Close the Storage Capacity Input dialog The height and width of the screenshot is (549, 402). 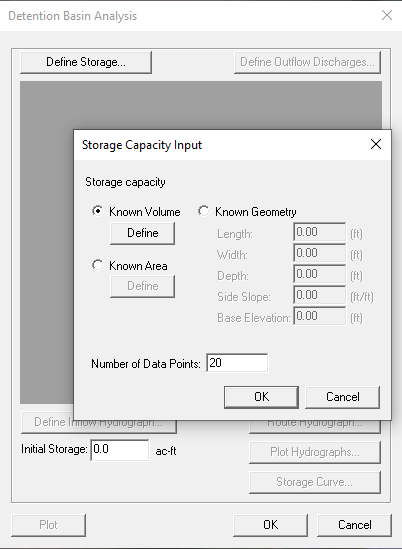point(376,144)
